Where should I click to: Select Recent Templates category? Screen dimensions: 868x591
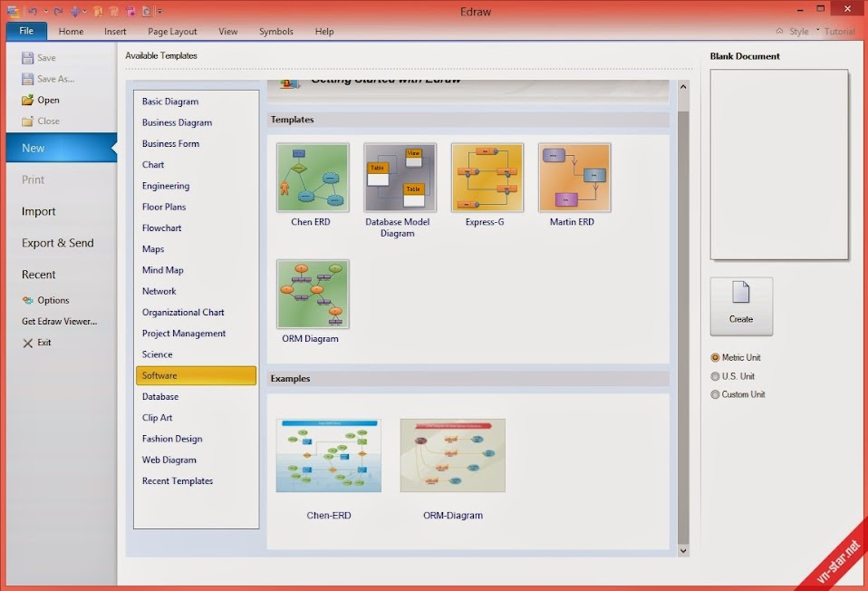click(x=178, y=480)
